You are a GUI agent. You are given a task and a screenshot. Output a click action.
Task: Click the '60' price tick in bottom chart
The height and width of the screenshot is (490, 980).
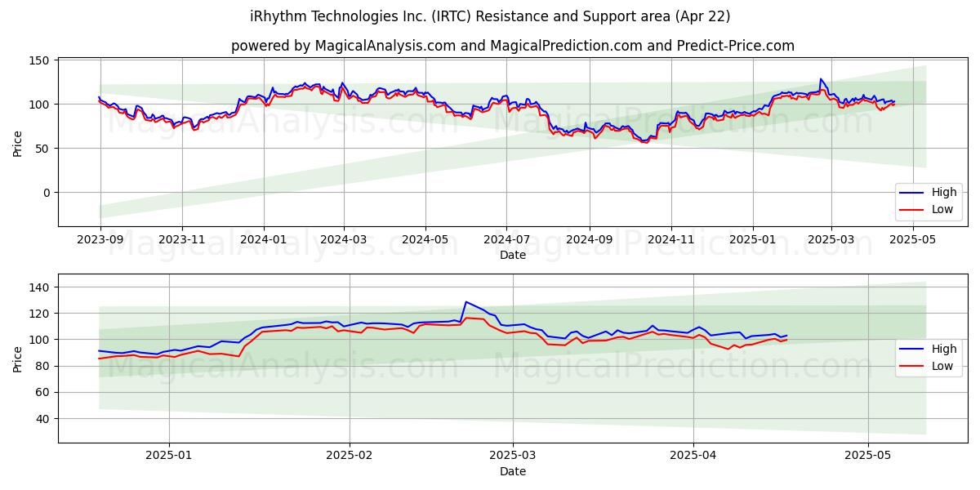(x=44, y=392)
